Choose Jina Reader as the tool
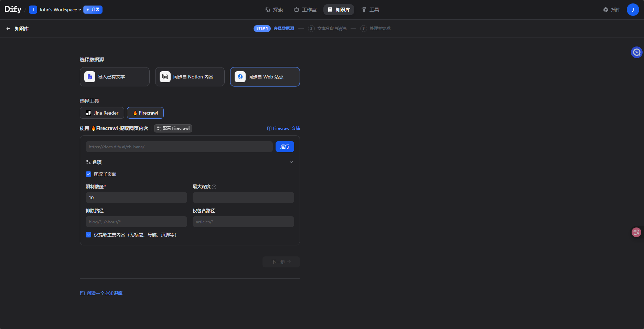 pos(102,113)
